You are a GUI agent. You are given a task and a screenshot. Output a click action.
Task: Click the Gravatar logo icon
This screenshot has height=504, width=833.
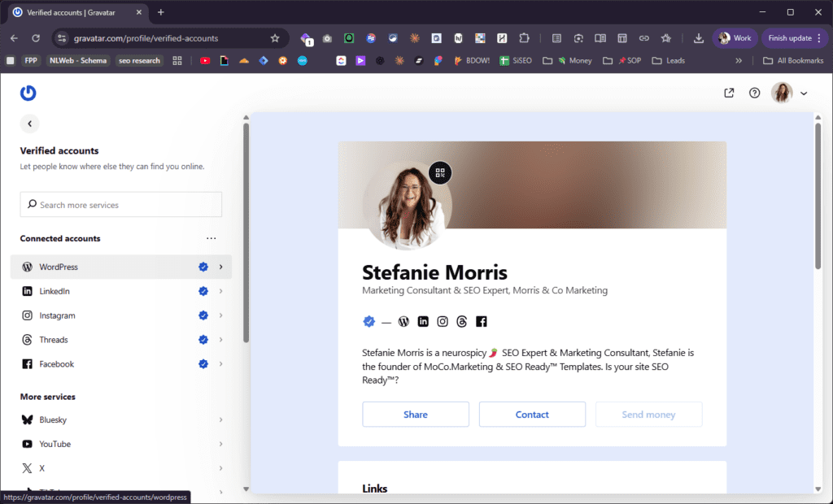(x=28, y=93)
